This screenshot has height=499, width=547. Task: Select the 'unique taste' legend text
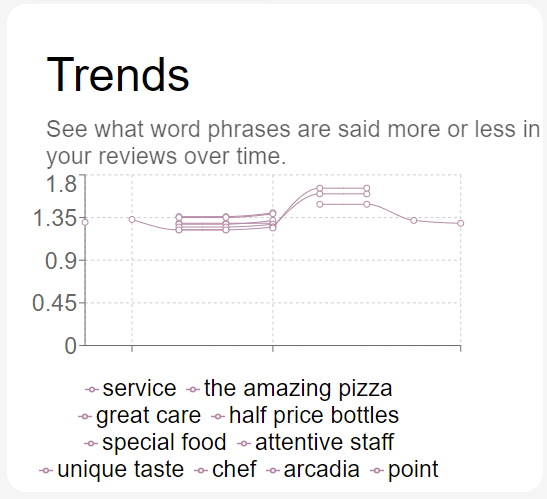pyautogui.click(x=121, y=469)
